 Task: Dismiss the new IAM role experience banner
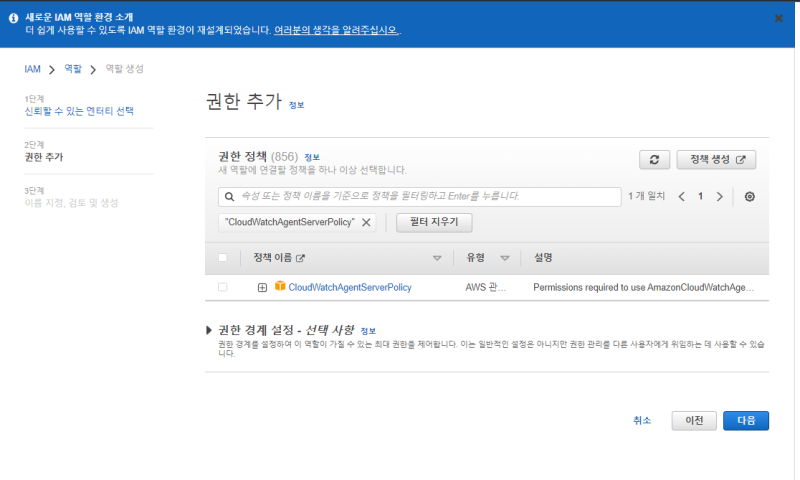(779, 18)
